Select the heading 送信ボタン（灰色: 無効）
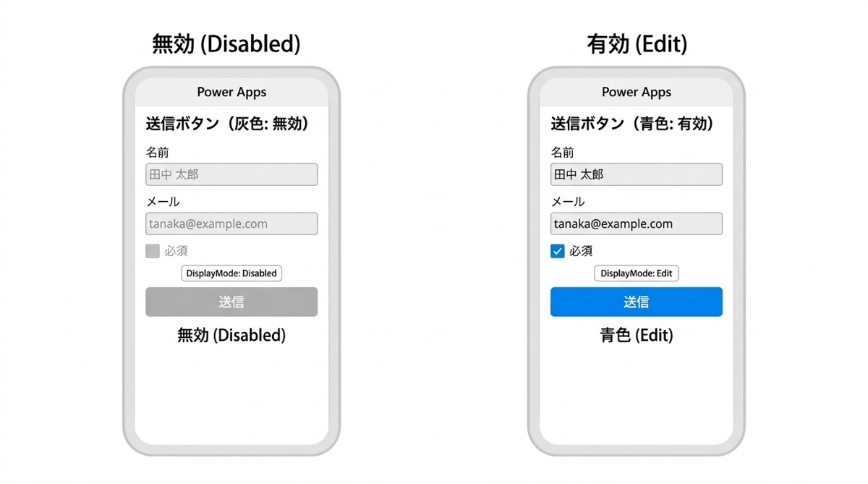 pyautogui.click(x=228, y=124)
